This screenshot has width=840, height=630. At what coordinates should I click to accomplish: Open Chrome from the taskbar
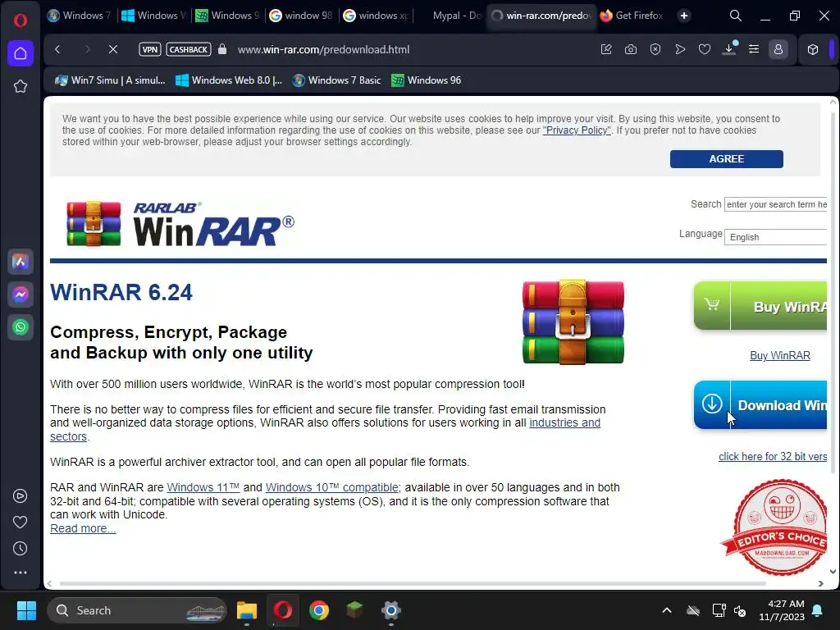click(x=319, y=610)
